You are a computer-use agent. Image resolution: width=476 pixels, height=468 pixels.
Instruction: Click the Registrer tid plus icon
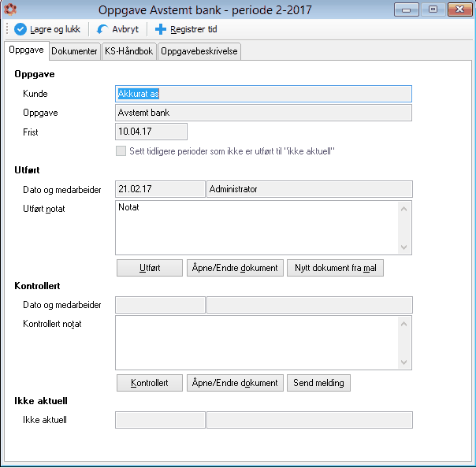click(x=161, y=29)
